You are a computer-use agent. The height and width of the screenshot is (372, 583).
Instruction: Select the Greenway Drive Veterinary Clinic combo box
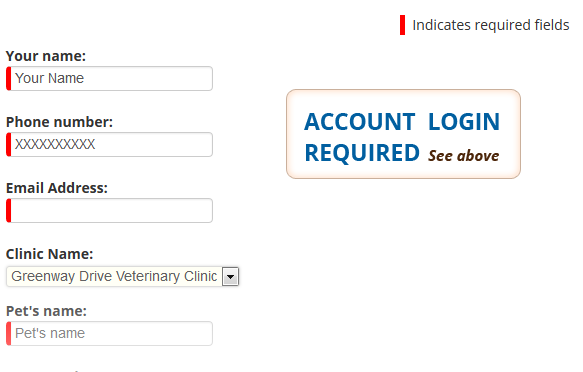point(122,276)
